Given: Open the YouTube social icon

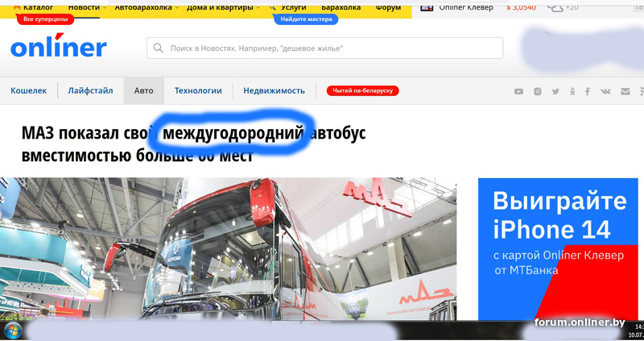Looking at the screenshot, I should pos(519,91).
